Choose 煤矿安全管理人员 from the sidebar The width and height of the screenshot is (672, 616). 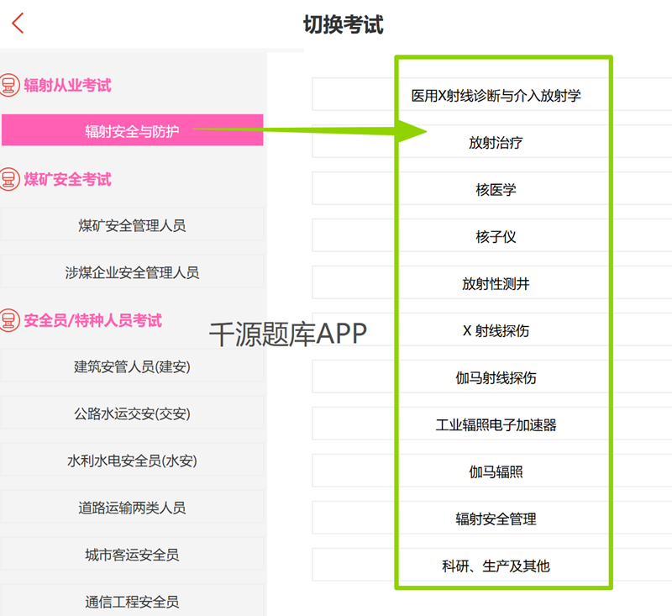132,225
